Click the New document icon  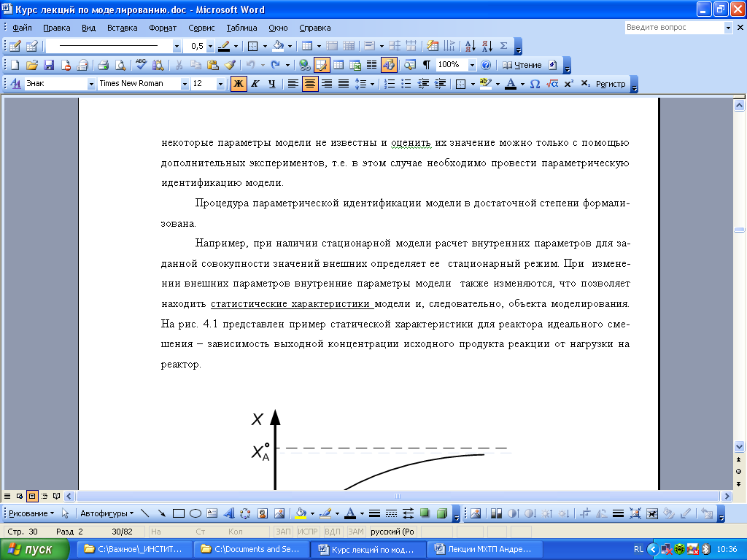(15, 65)
